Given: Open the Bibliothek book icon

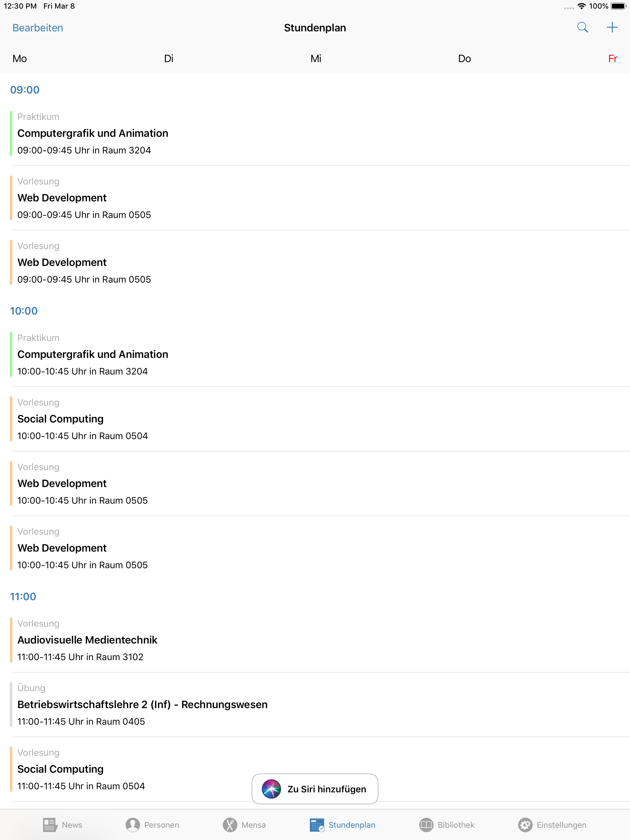Looking at the screenshot, I should [426, 824].
